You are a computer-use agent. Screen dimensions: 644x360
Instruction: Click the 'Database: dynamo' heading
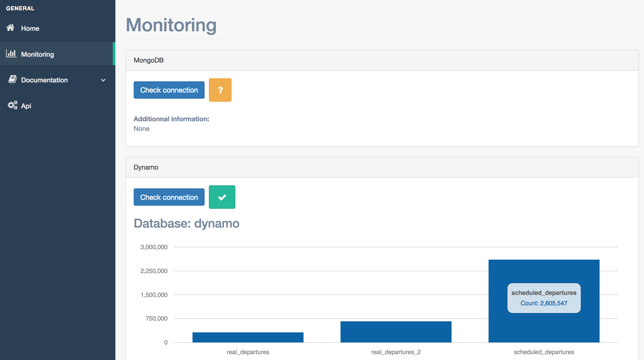click(x=187, y=223)
